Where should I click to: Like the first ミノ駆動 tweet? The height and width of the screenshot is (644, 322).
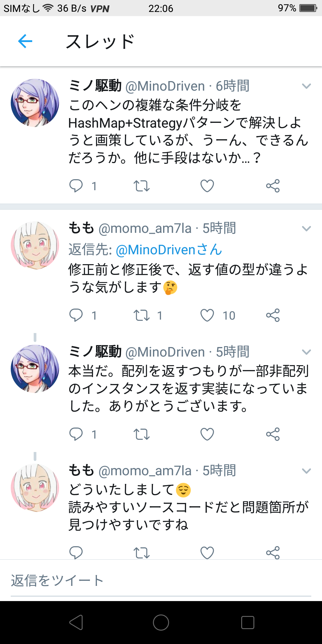(x=207, y=186)
